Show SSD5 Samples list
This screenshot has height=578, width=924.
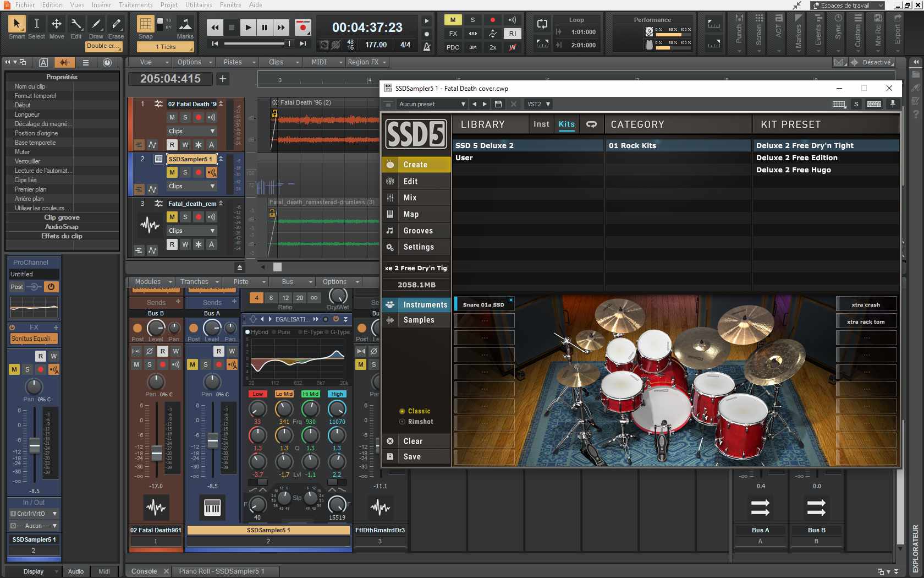pos(416,320)
